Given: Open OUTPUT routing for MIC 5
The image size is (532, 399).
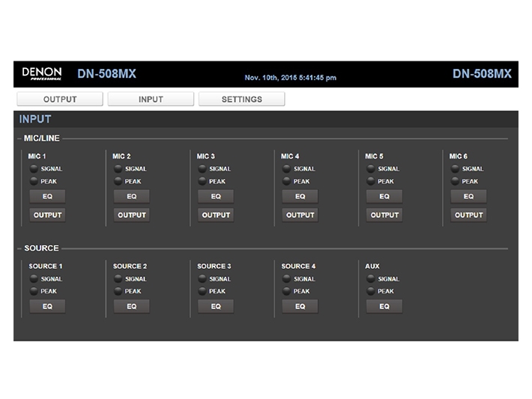Looking at the screenshot, I should (x=384, y=215).
